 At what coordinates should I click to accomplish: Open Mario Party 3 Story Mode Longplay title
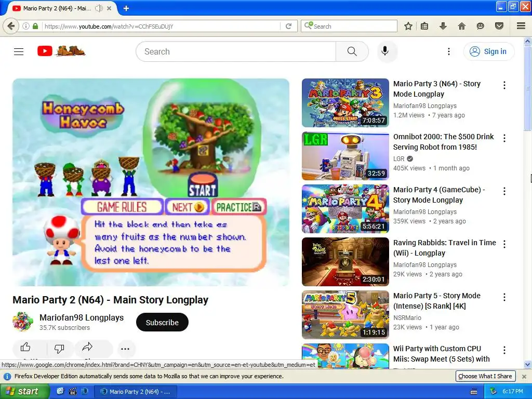click(436, 88)
